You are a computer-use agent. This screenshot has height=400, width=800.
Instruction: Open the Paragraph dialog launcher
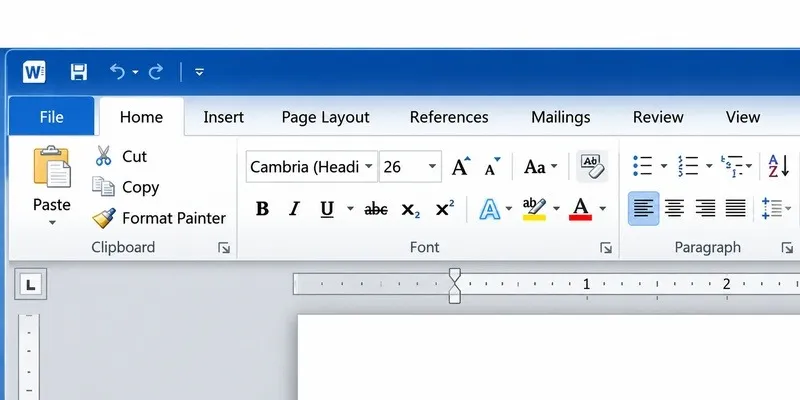point(787,248)
